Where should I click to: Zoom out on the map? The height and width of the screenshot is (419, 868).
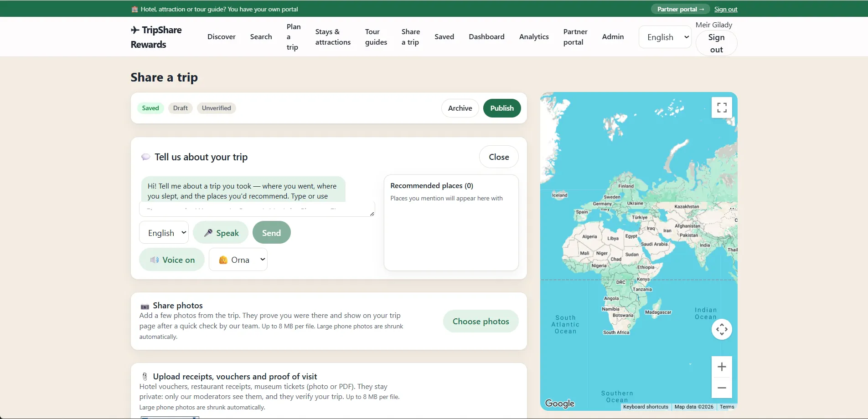722,388
